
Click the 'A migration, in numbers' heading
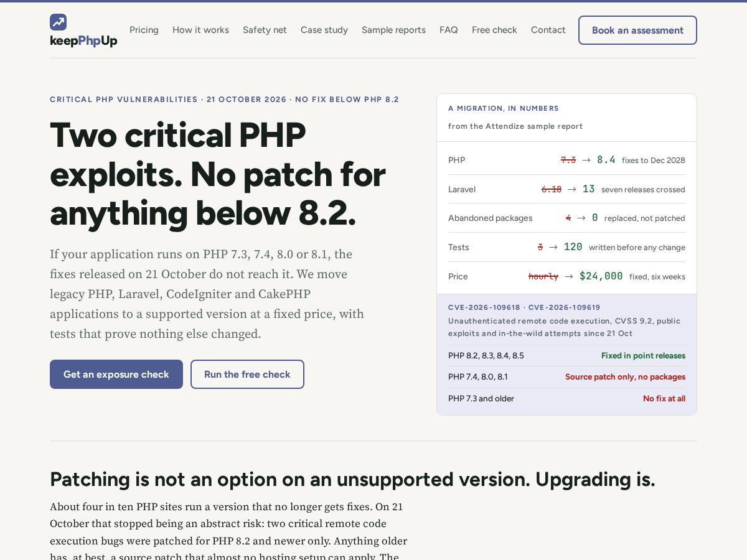504,108
